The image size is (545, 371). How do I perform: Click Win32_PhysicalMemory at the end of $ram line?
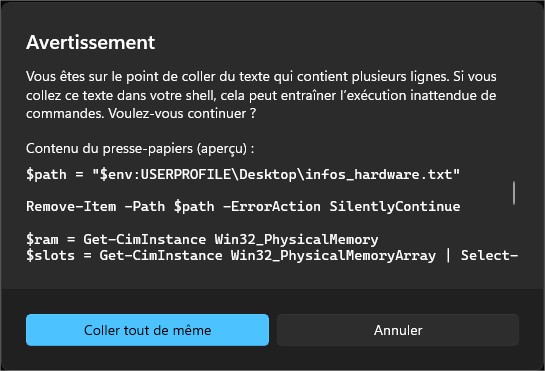(x=296, y=239)
